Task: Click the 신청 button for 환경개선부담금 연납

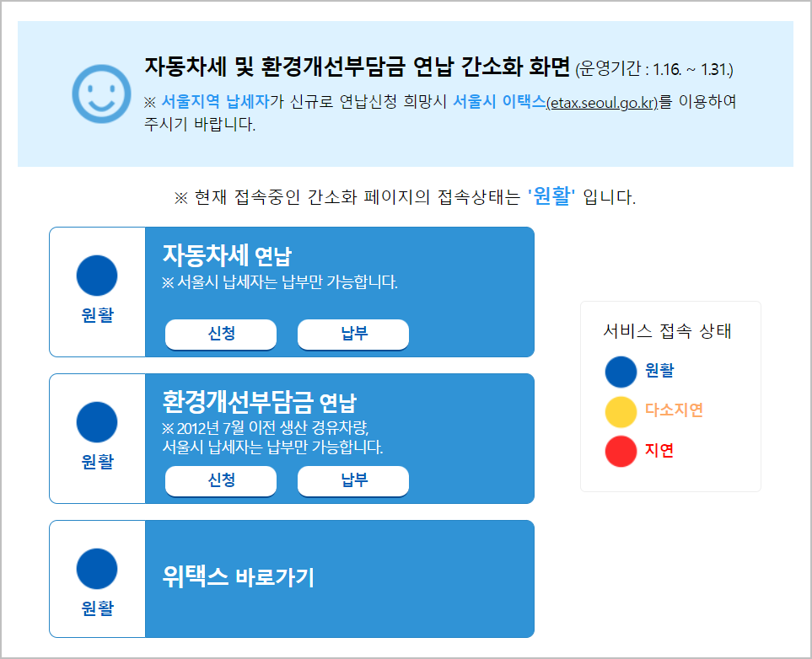Action: pyautogui.click(x=220, y=481)
